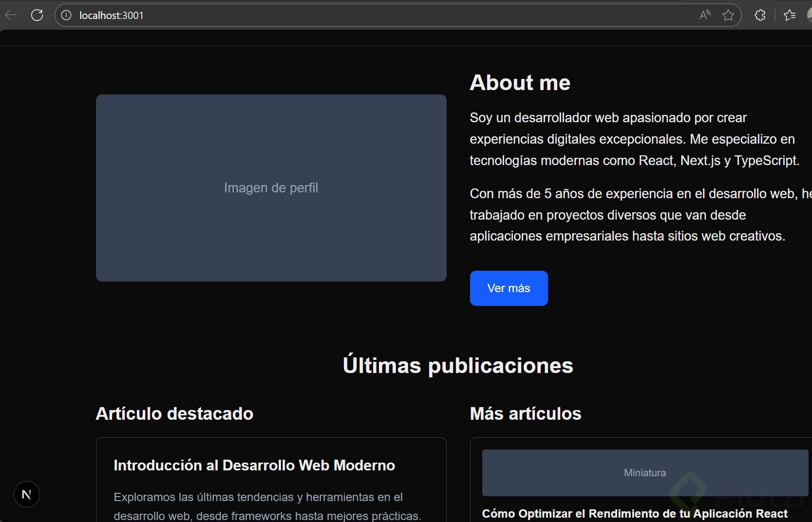Click the Ver más button
Screen dimensions: 812x522
[509, 288]
